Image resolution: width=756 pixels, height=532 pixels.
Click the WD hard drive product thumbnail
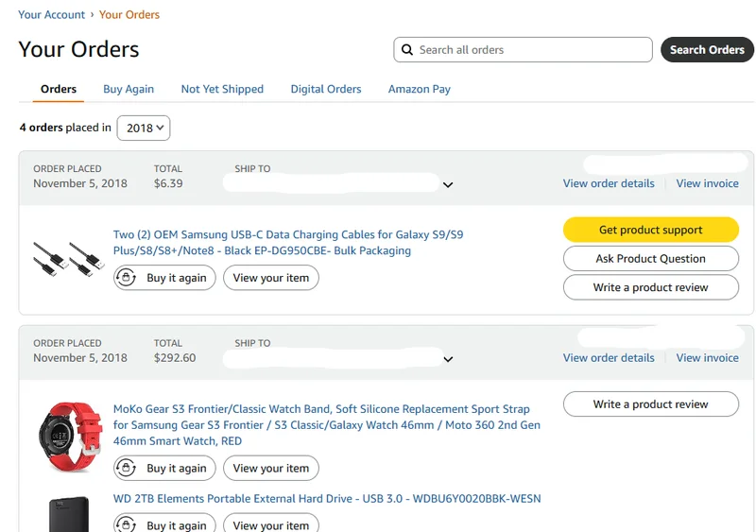click(69, 514)
